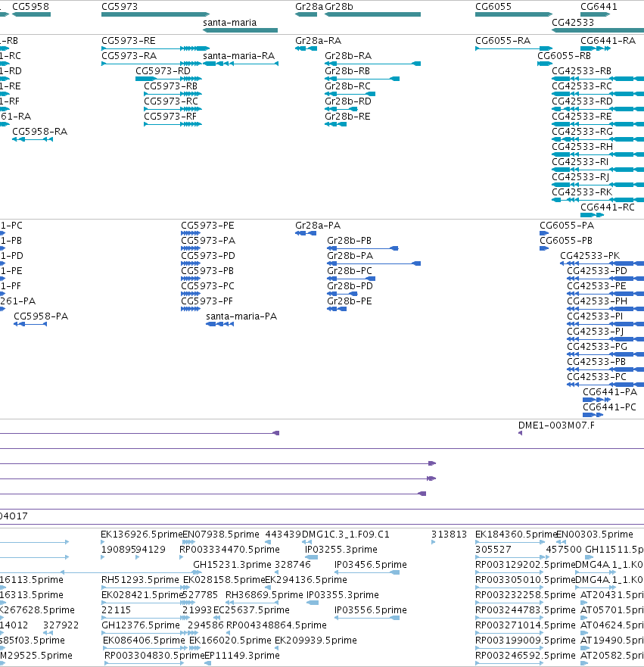Image resolution: width=644 pixels, height=667 pixels.
Task: Select the CG6441-RC transcript label
Action: coord(608,207)
